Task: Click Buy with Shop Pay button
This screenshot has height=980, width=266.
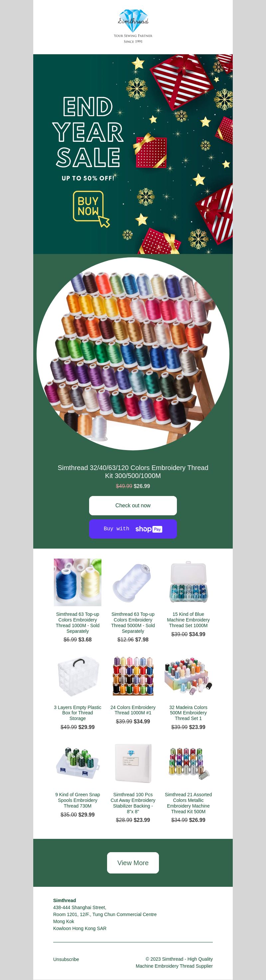Action: click(133, 529)
